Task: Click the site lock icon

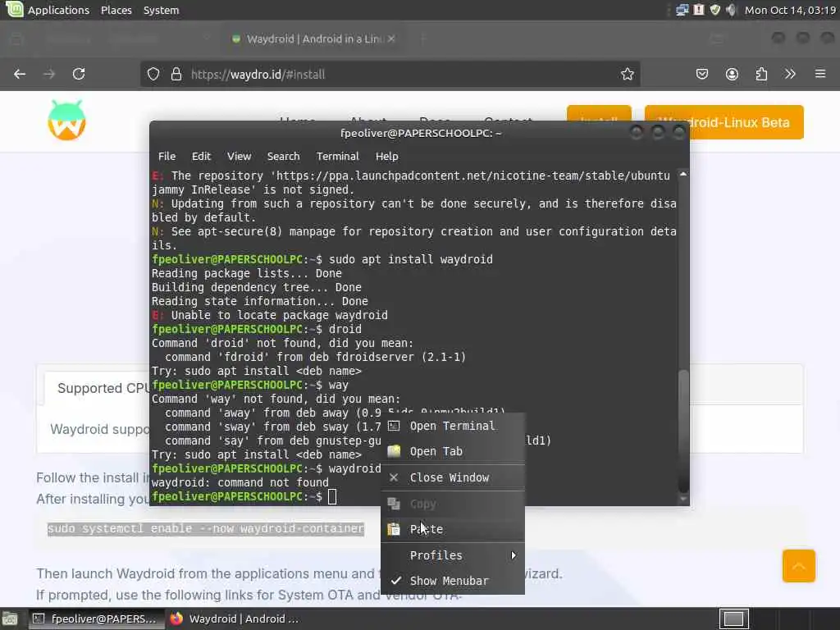Action: tap(176, 74)
